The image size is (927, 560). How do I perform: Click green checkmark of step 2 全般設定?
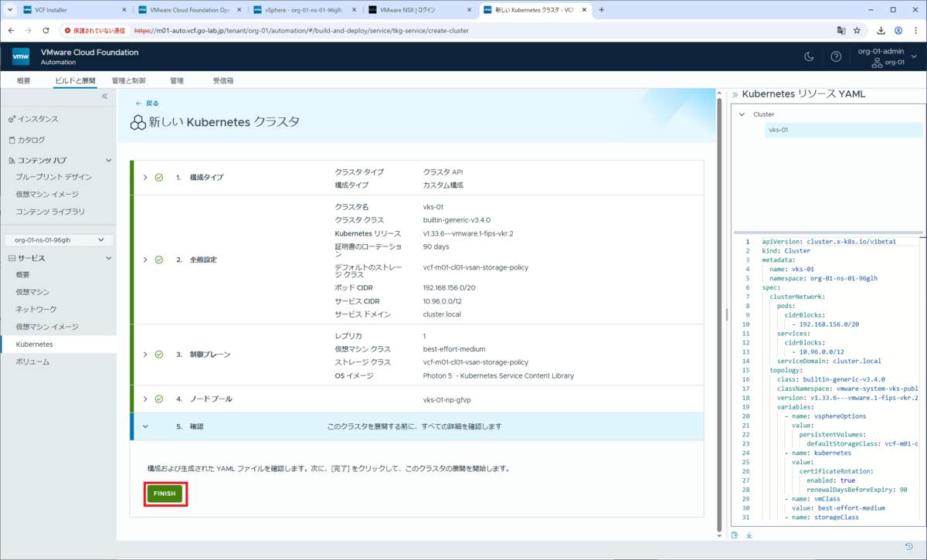(x=158, y=260)
